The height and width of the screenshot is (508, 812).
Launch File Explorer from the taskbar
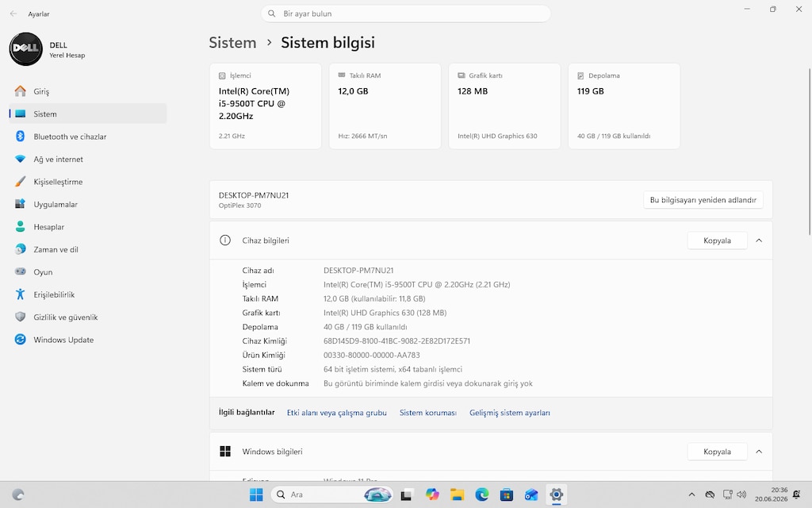pyautogui.click(x=457, y=495)
